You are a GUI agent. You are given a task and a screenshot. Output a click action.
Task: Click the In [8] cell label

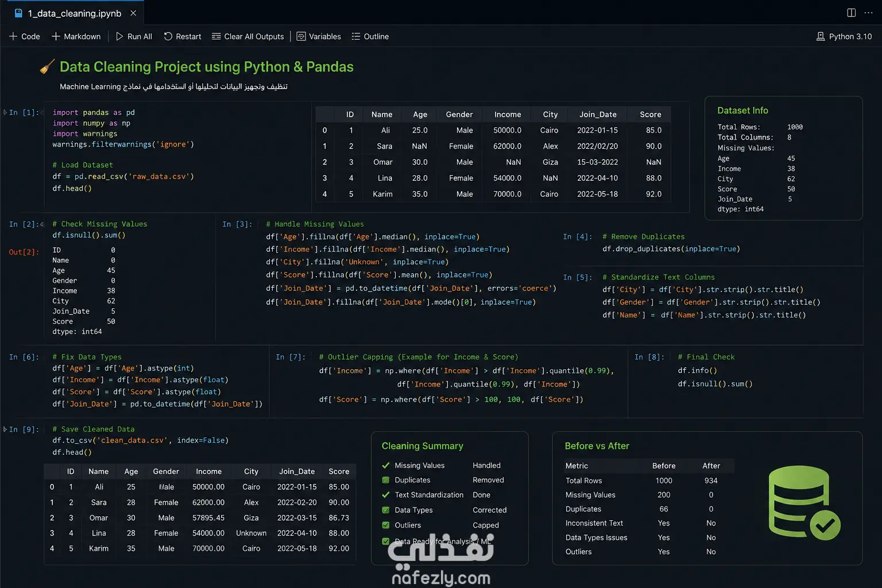pos(649,357)
